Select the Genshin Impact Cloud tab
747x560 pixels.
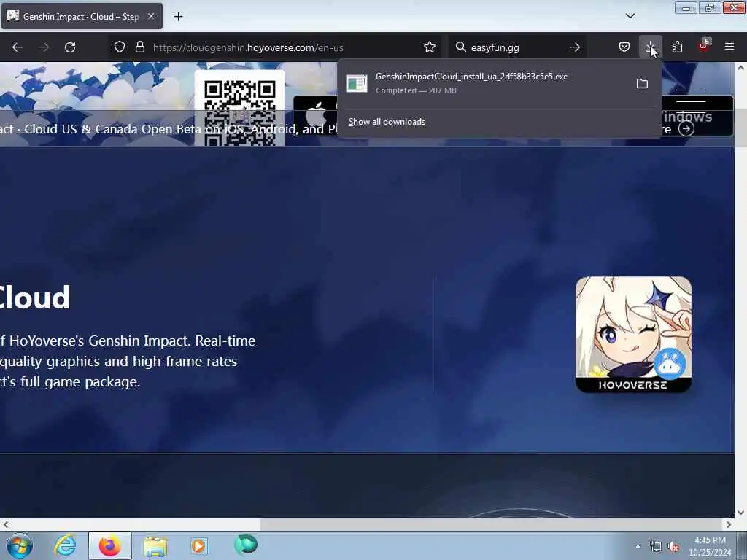82,16
